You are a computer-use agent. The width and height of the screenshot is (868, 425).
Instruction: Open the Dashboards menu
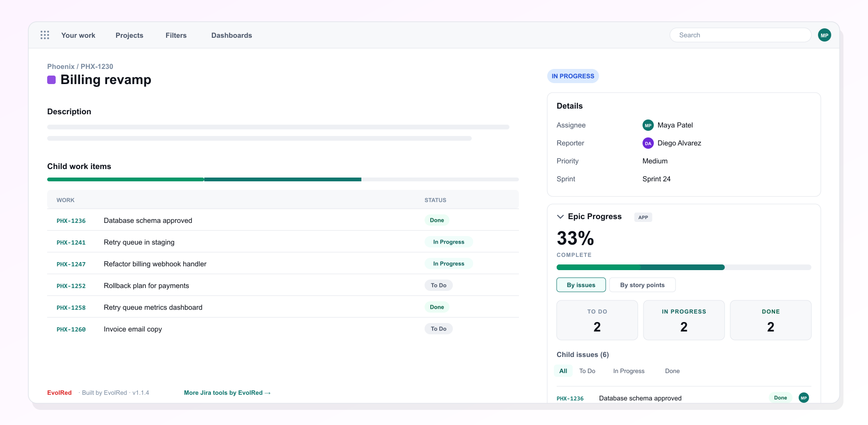tap(232, 35)
